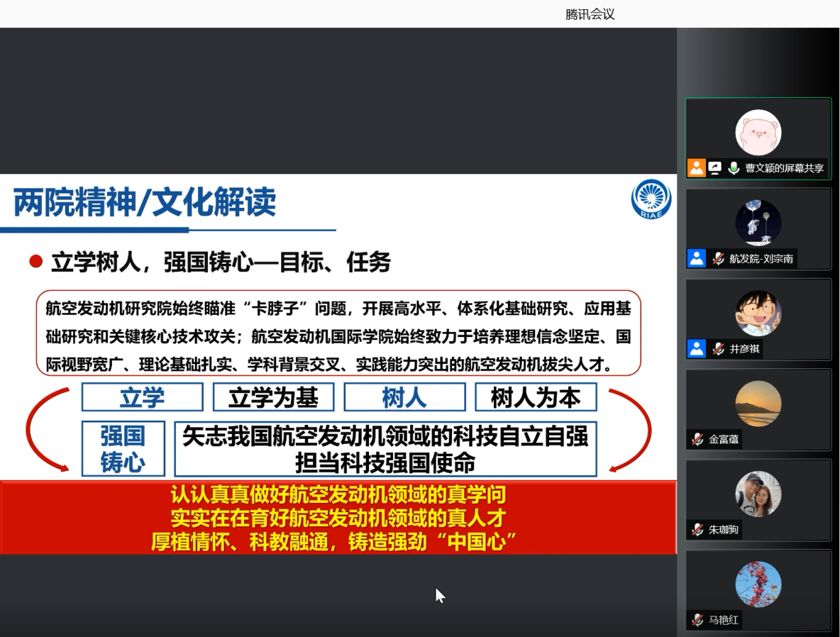Select the red berries avatar of 马艳红
840x637 pixels.
[x=758, y=585]
